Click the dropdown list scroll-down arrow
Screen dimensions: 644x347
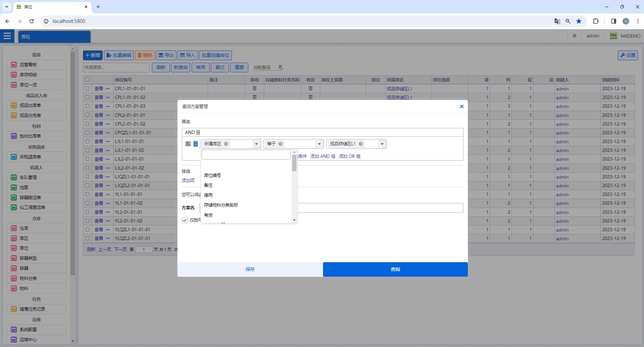(x=294, y=220)
